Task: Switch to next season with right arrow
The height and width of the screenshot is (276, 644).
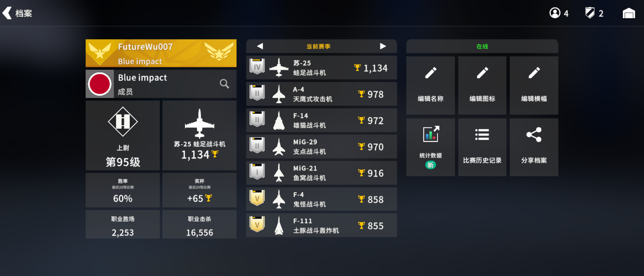Action: tap(383, 46)
